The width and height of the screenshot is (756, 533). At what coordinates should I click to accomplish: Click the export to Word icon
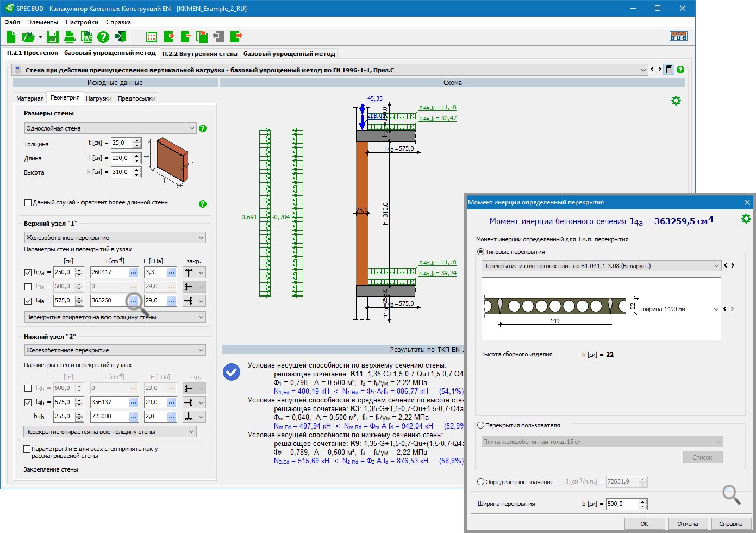click(x=86, y=37)
